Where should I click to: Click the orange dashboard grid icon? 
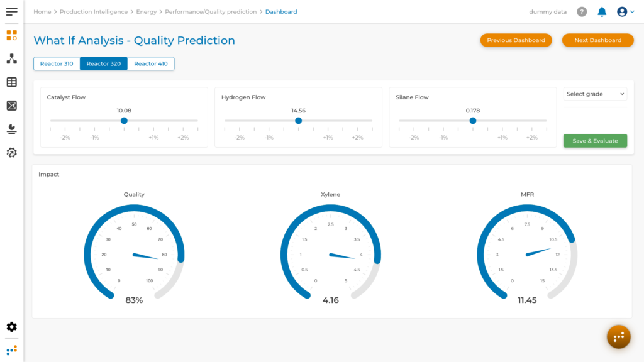pyautogui.click(x=11, y=35)
